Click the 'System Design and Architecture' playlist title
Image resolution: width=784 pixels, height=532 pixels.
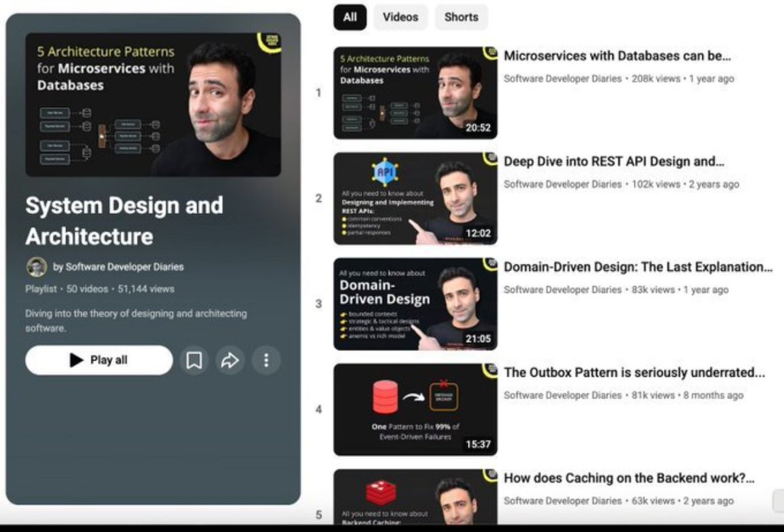coord(124,221)
